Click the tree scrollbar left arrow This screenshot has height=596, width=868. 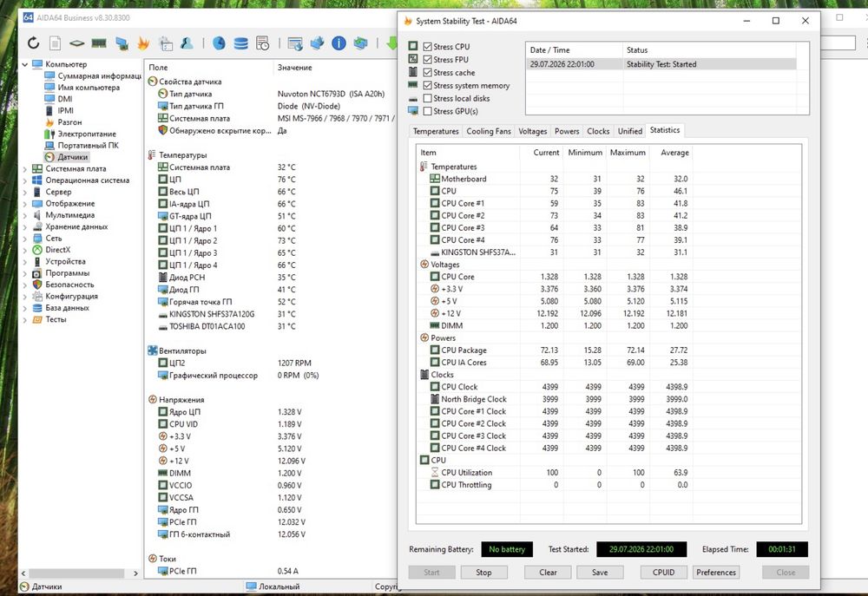pos(23,573)
